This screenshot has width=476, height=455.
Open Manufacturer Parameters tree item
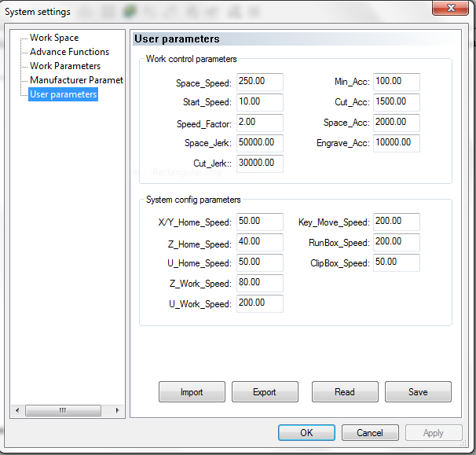(76, 80)
